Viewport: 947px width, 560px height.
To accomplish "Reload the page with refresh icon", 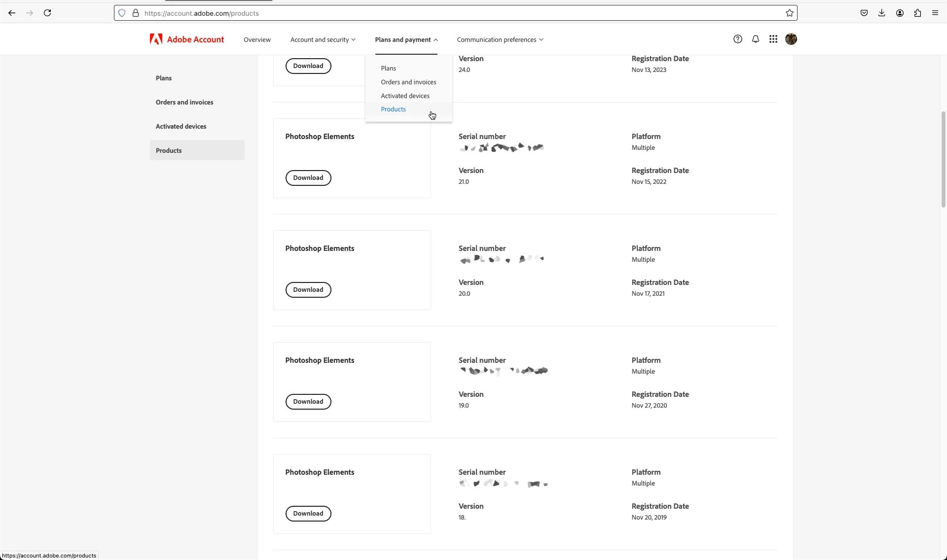I will pyautogui.click(x=47, y=13).
